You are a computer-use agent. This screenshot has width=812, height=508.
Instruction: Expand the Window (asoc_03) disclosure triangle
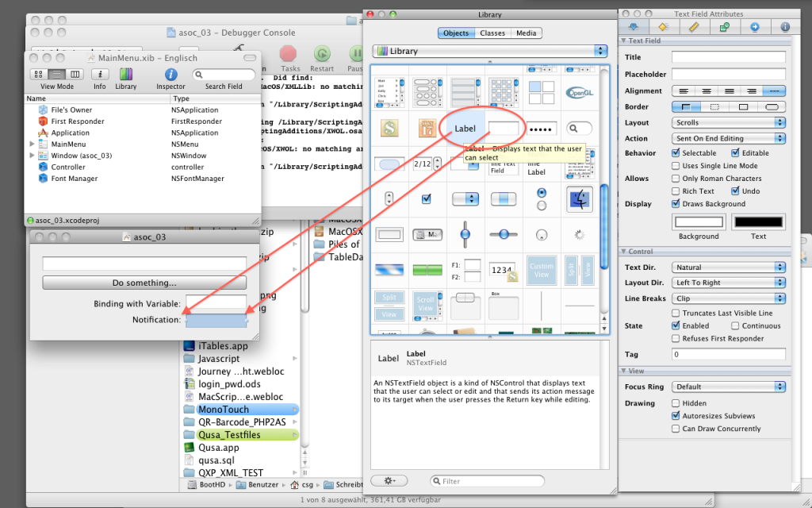coord(32,156)
